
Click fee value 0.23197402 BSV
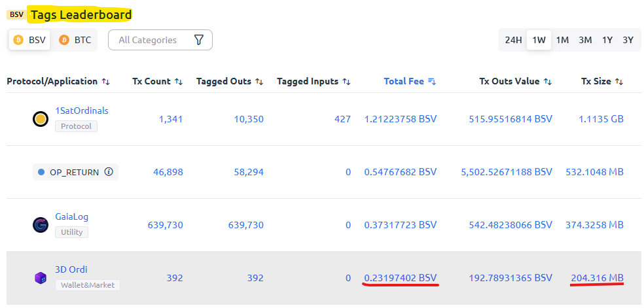point(401,278)
